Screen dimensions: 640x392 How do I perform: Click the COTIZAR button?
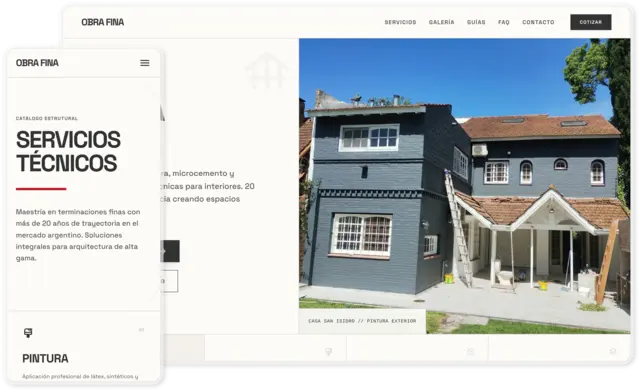[591, 22]
